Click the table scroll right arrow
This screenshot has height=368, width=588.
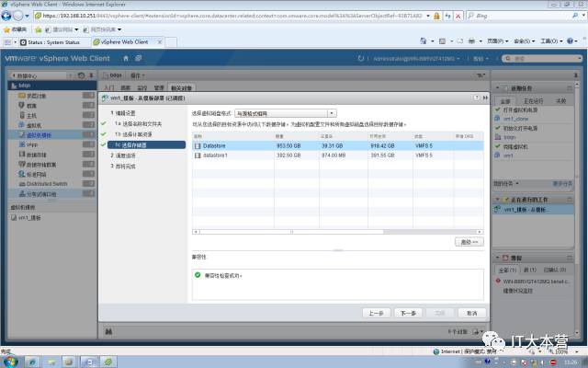tap(480, 232)
